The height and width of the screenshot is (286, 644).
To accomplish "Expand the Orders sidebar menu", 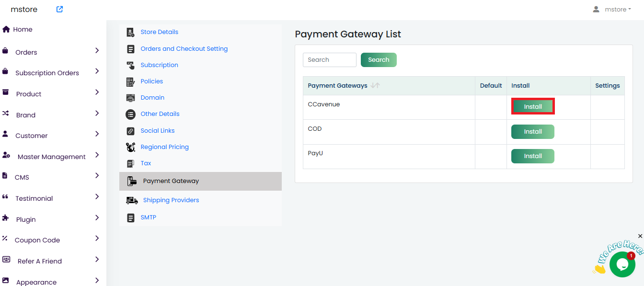I will [97, 50].
